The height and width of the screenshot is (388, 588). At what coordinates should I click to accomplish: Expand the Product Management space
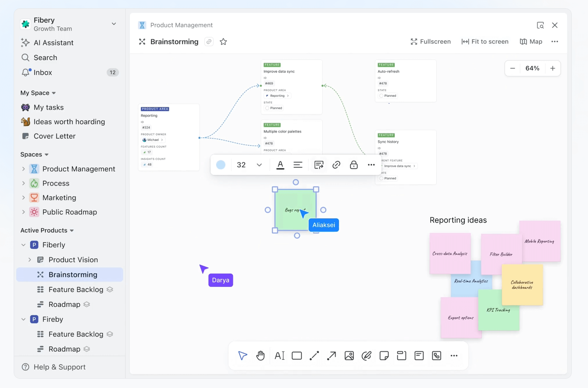pyautogui.click(x=23, y=169)
